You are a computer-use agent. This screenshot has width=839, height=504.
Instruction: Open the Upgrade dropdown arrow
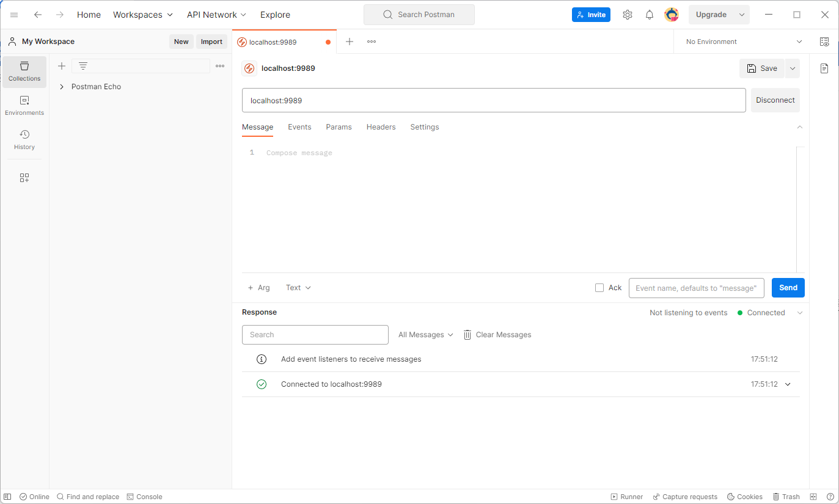point(742,15)
